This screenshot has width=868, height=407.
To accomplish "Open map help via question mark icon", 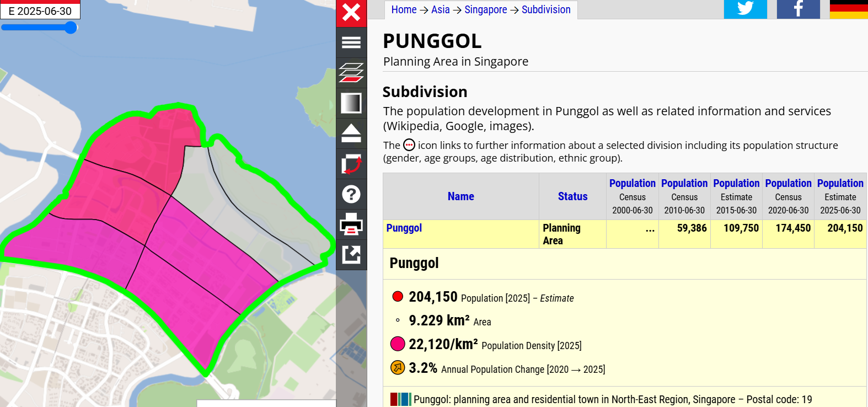I will pos(351,194).
